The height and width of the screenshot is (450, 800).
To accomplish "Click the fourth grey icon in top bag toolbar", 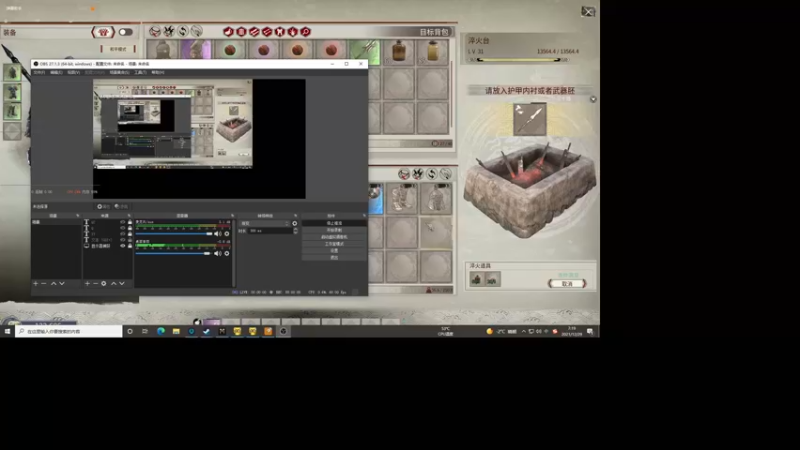I will click(196, 32).
